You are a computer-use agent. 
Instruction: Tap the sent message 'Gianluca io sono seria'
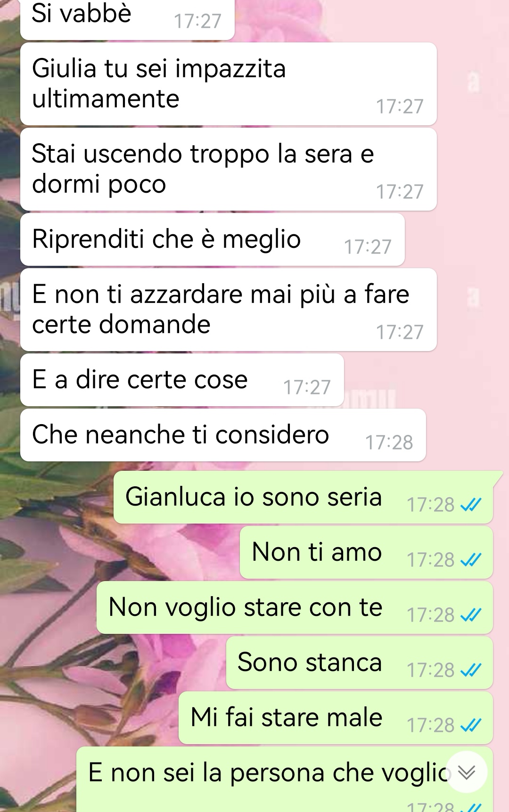point(303,497)
